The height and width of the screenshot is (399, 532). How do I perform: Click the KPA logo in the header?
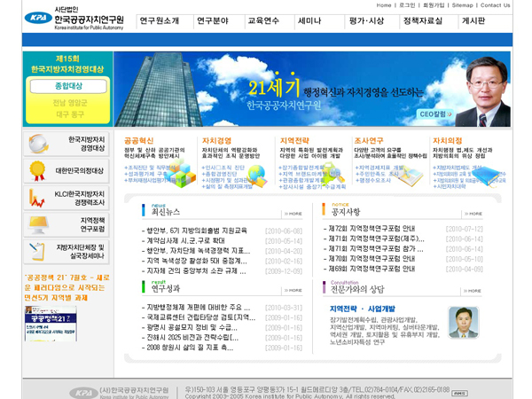tap(37, 18)
